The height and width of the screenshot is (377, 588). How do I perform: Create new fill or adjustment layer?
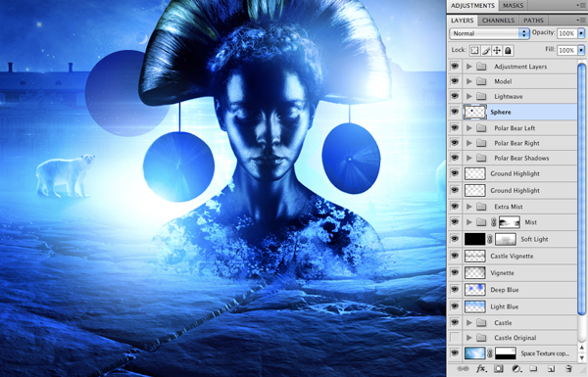click(516, 369)
